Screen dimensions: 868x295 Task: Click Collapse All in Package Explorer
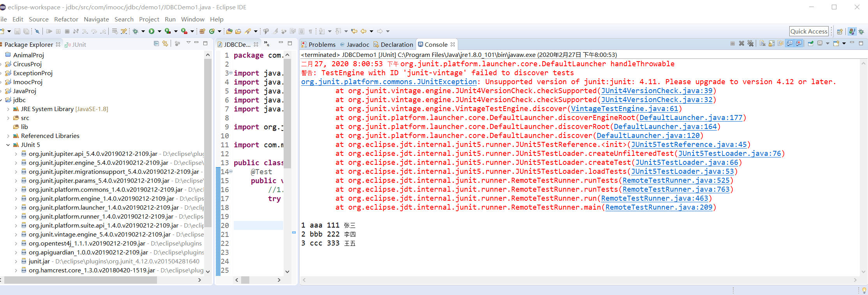click(x=156, y=43)
